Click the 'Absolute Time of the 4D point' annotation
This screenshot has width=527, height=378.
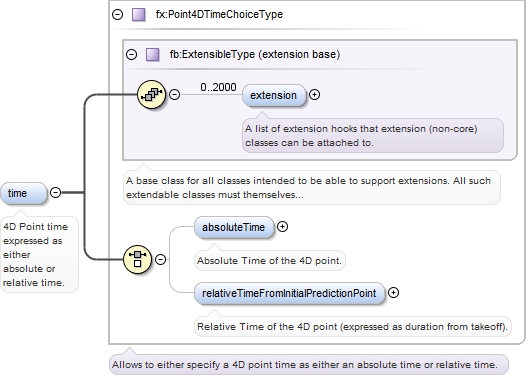tap(270, 261)
